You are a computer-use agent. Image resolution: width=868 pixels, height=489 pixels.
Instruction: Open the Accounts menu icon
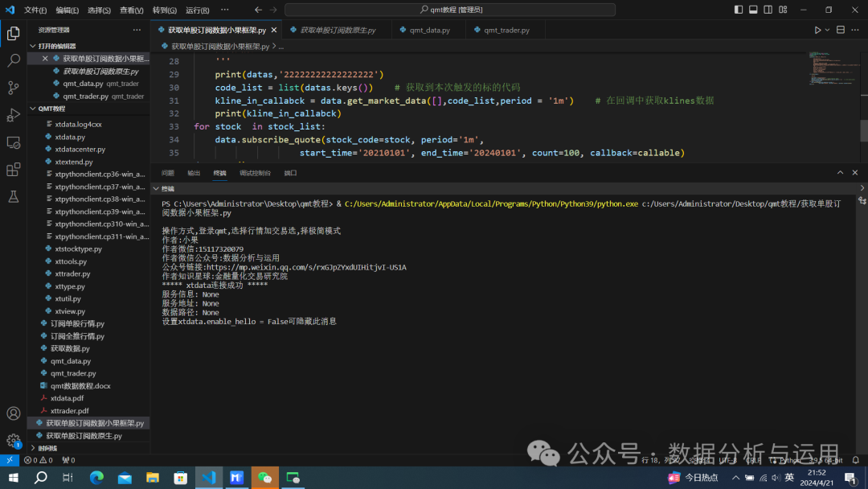14,413
